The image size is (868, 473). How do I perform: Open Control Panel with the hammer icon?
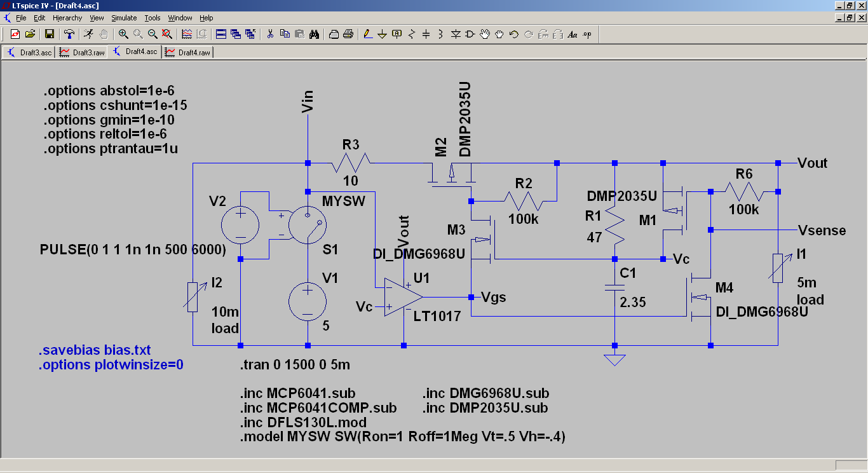[x=69, y=34]
